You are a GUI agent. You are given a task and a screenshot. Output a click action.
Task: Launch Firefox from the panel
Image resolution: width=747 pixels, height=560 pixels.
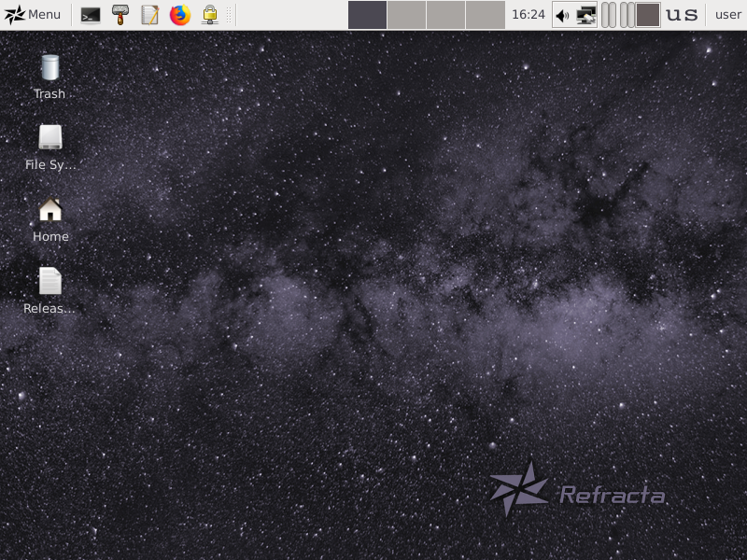[x=180, y=15]
